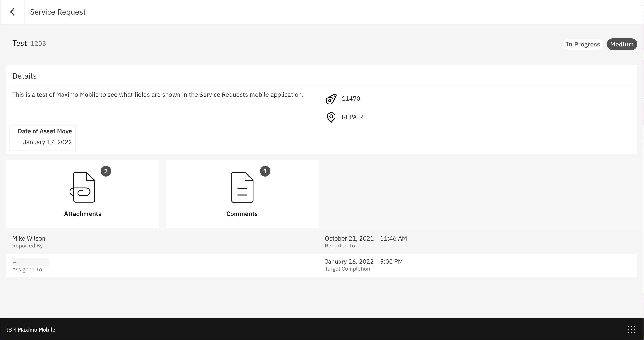The width and height of the screenshot is (644, 340).
Task: Click the Mike Wilson reporter name
Action: [x=29, y=238]
